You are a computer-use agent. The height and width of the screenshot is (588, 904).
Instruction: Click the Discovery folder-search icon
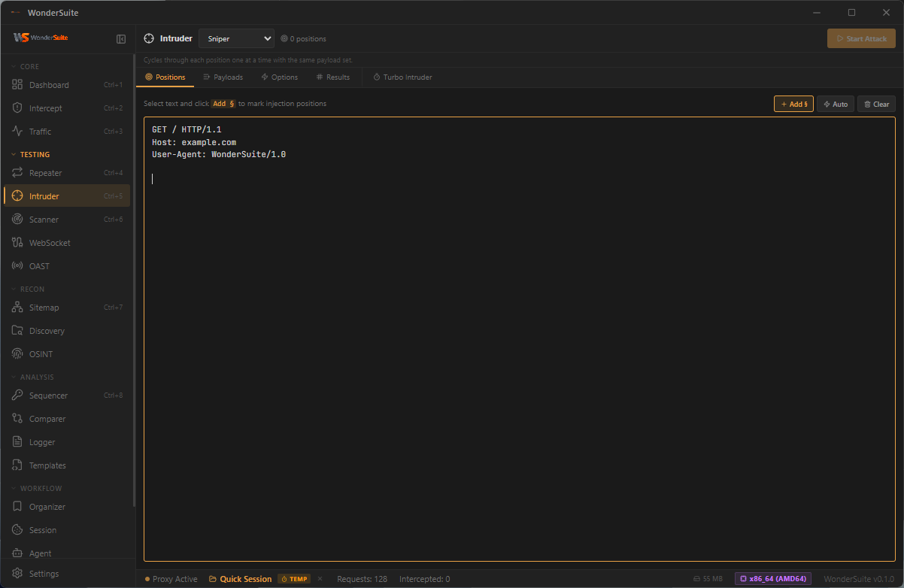pyautogui.click(x=17, y=331)
